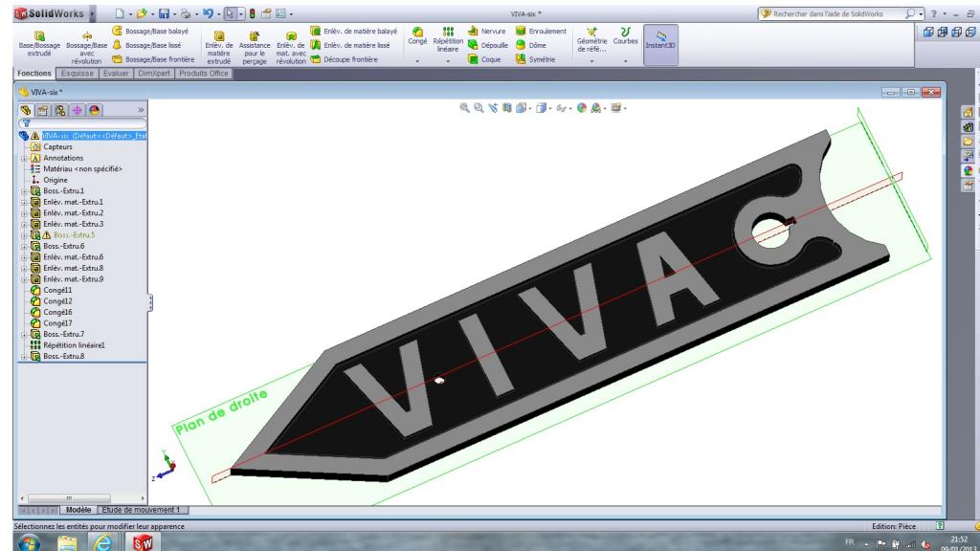Switch to Fonctions tab
980x551 pixels.
(34, 73)
